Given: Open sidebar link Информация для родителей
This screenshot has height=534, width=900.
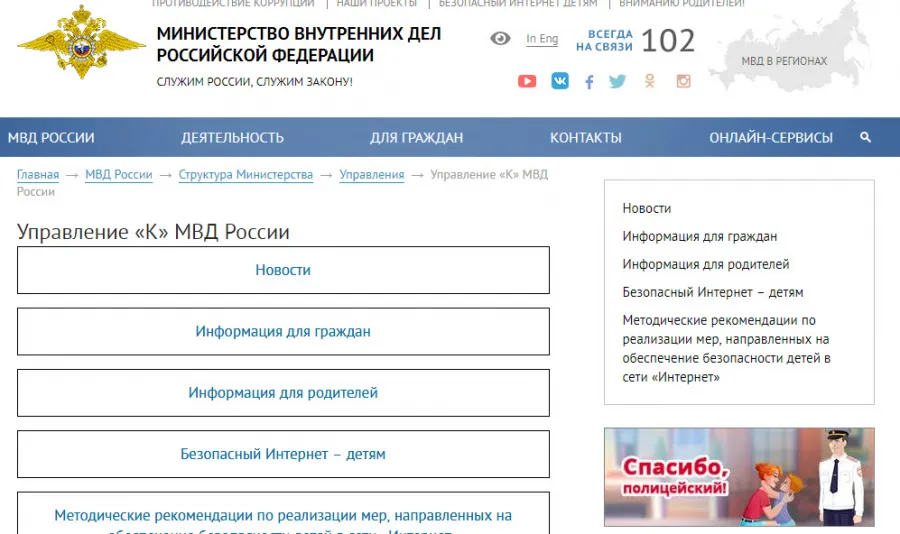Looking at the screenshot, I should tap(705, 265).
